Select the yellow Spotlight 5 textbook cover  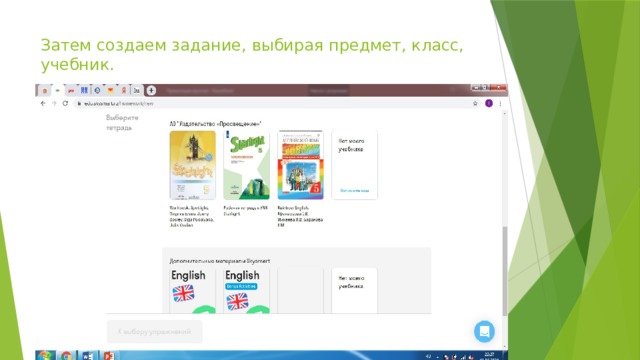pos(193,165)
